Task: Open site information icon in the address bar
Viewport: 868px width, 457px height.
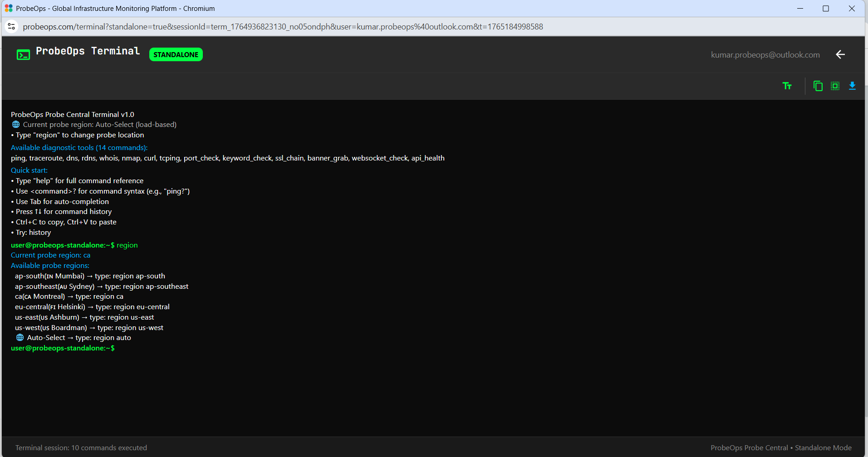Action: (11, 26)
